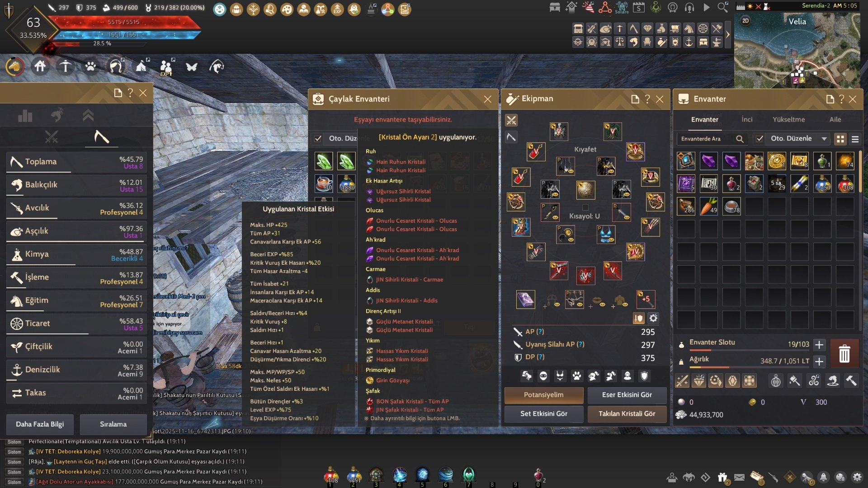The height and width of the screenshot is (488, 868).
Task: Switch to İnci tab
Action: (747, 119)
